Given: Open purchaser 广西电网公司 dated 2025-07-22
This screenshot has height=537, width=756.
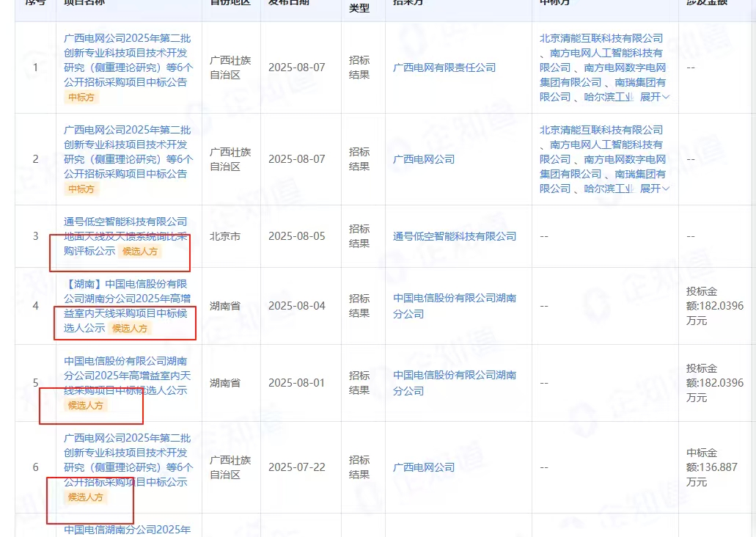Looking at the screenshot, I should coord(424,467).
